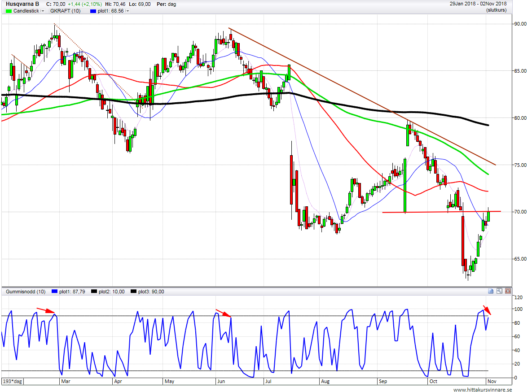This screenshot has width=532, height=392.
Task: Click the 75.00 price axis label
Action: point(520,165)
